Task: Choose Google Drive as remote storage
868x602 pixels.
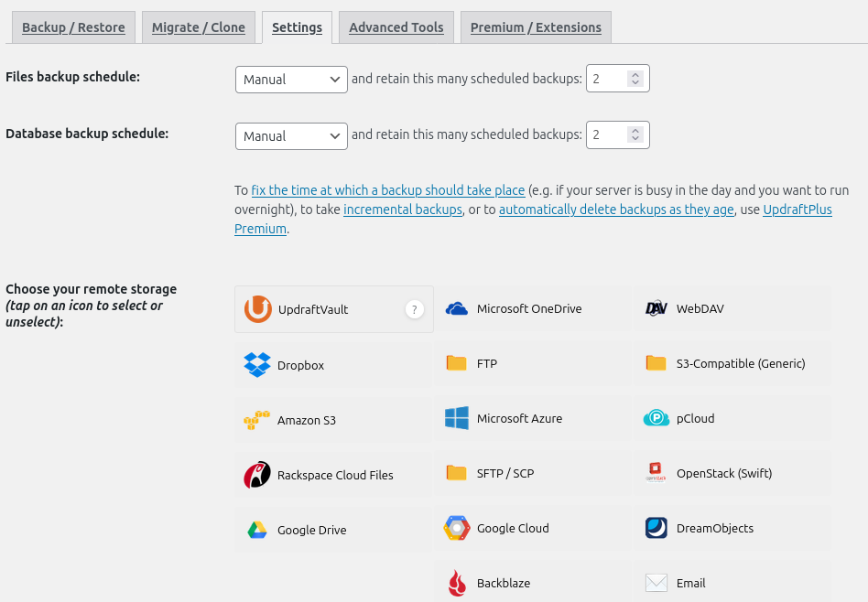Action: [x=257, y=530]
